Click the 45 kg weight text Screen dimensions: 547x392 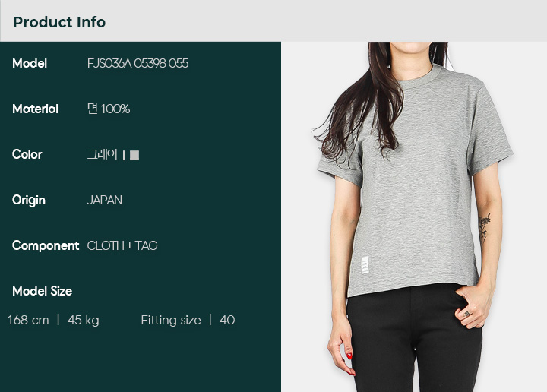(x=84, y=321)
